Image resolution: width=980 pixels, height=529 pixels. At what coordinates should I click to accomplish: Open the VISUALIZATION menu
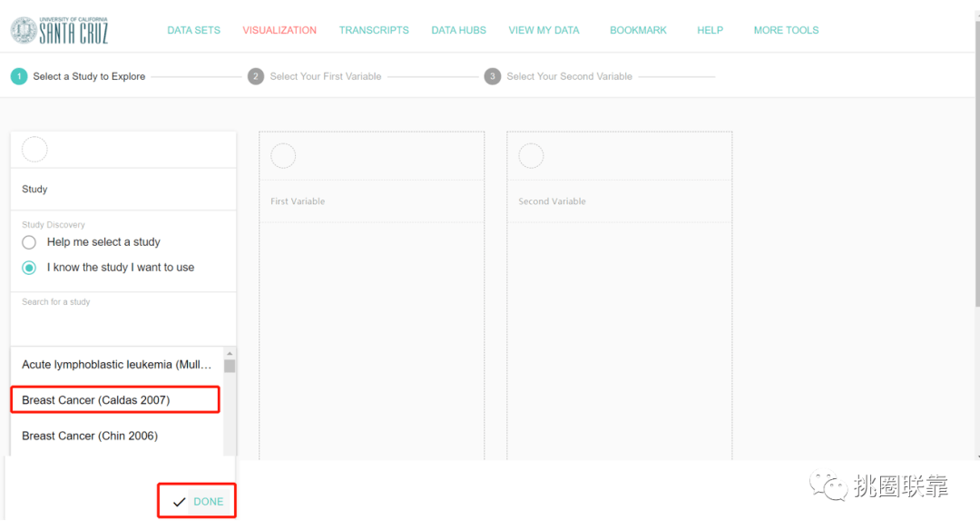click(x=279, y=30)
